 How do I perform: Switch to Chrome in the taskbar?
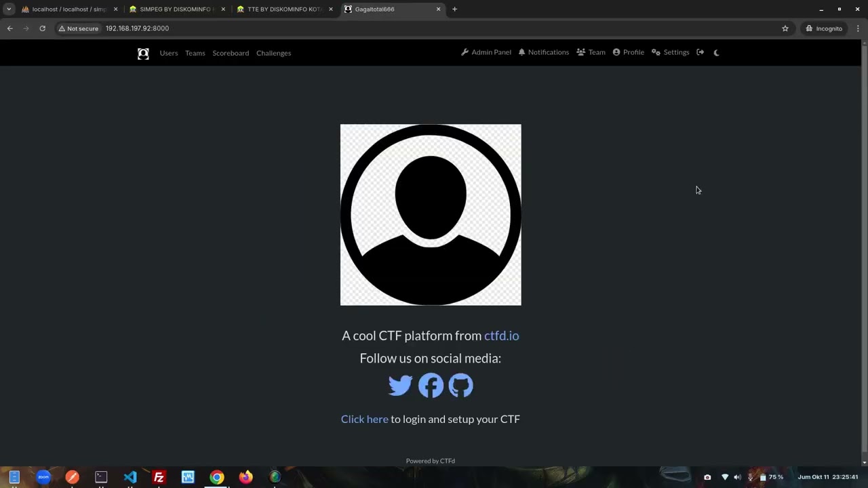216,477
